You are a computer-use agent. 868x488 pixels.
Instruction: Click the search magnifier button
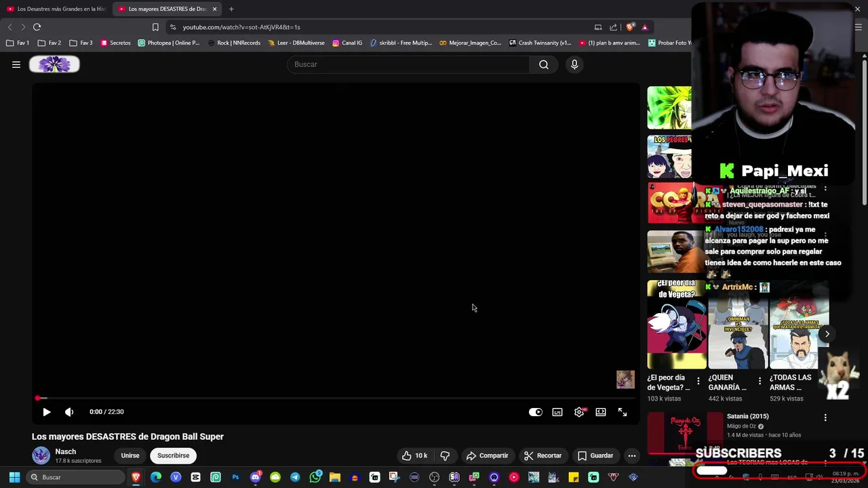click(544, 64)
